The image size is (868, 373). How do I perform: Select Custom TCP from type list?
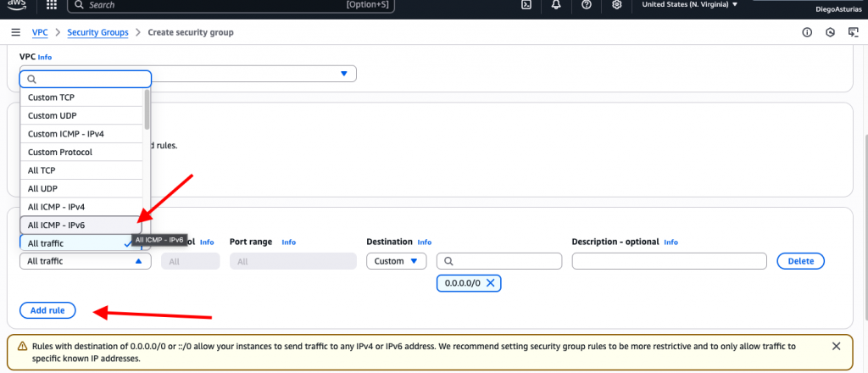click(x=81, y=97)
